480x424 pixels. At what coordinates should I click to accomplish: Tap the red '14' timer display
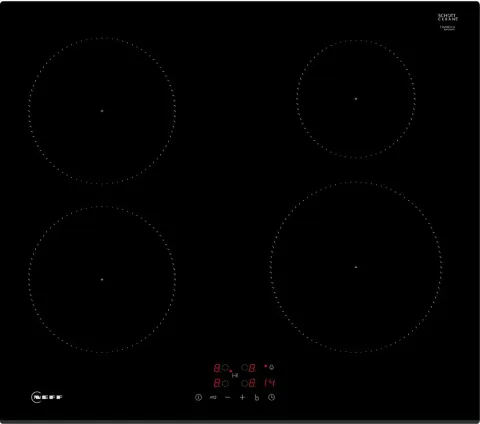pos(270,383)
